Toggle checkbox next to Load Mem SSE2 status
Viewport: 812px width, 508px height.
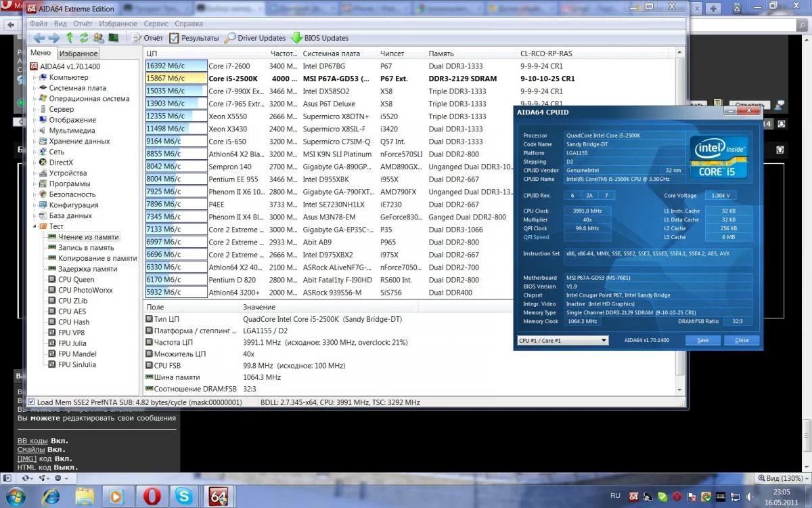(31, 402)
